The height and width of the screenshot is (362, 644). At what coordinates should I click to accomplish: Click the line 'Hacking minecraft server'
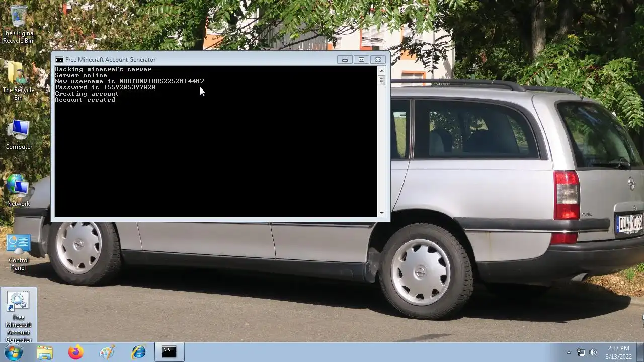point(103,69)
